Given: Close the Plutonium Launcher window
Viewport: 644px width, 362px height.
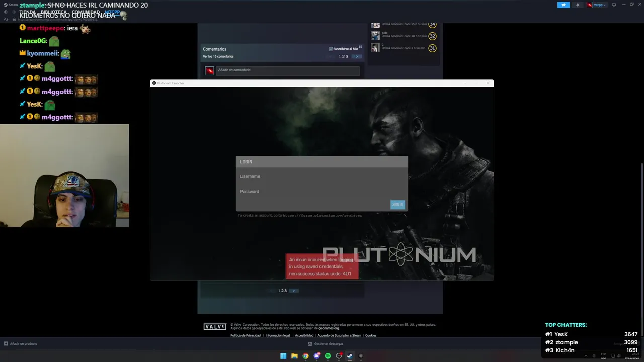Looking at the screenshot, I should pos(488,83).
